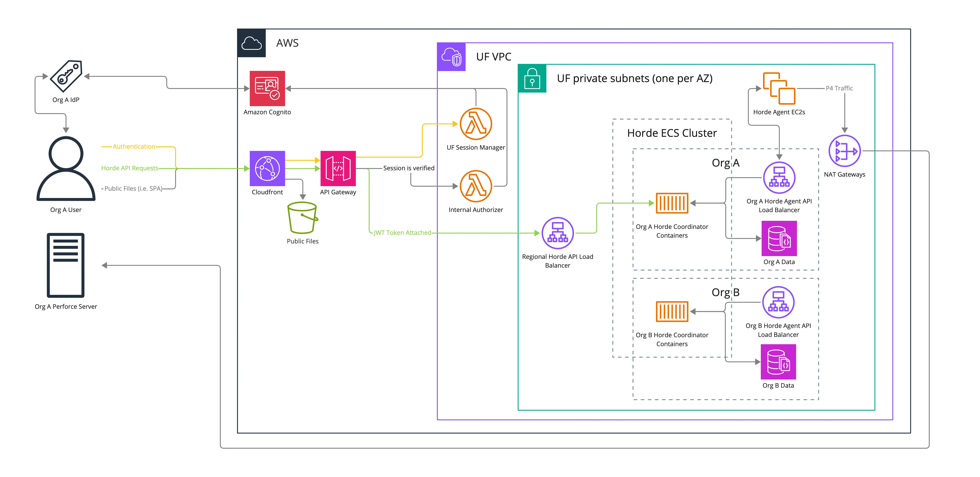Select the Amazon Cognito icon
The width and height of the screenshot is (980, 477).
267,88
